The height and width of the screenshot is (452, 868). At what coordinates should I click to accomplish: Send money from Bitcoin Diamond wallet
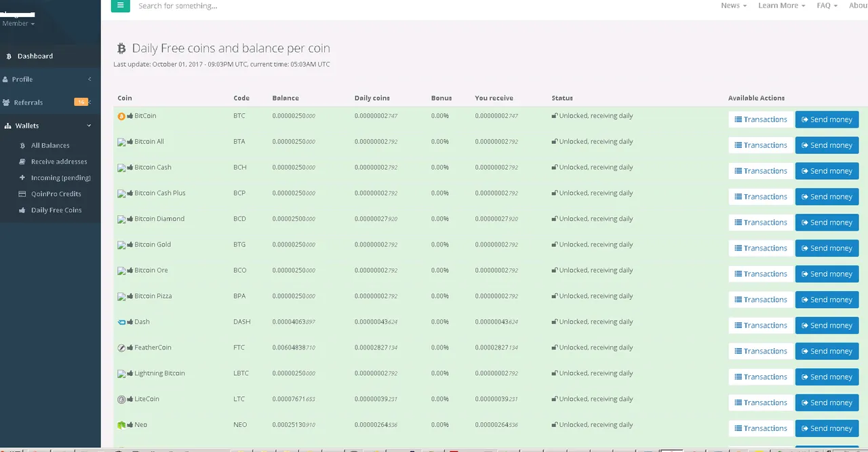(827, 223)
